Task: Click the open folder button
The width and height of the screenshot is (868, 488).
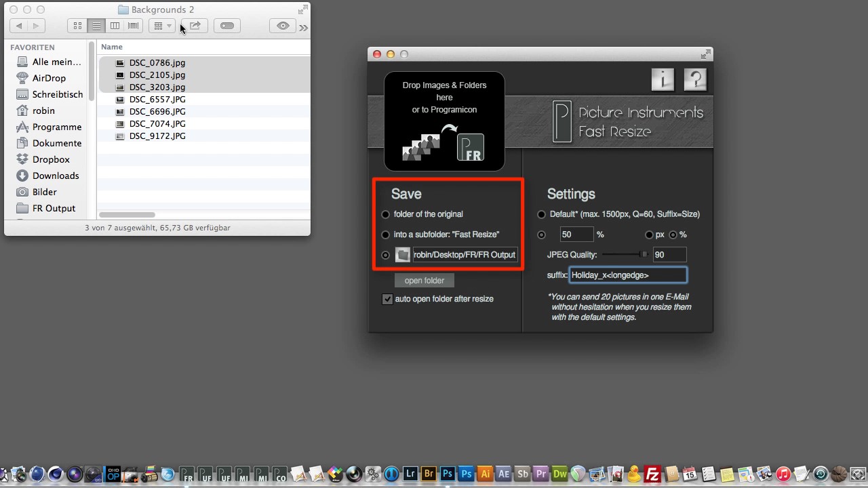Action: pos(425,281)
